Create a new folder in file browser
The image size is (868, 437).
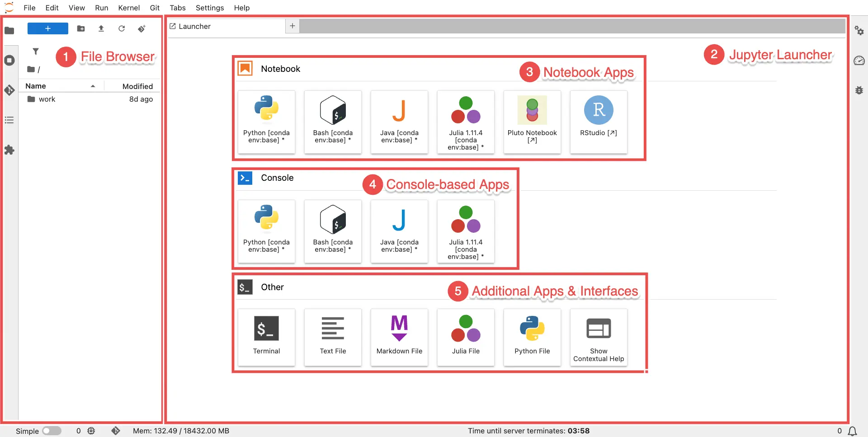pyautogui.click(x=81, y=29)
